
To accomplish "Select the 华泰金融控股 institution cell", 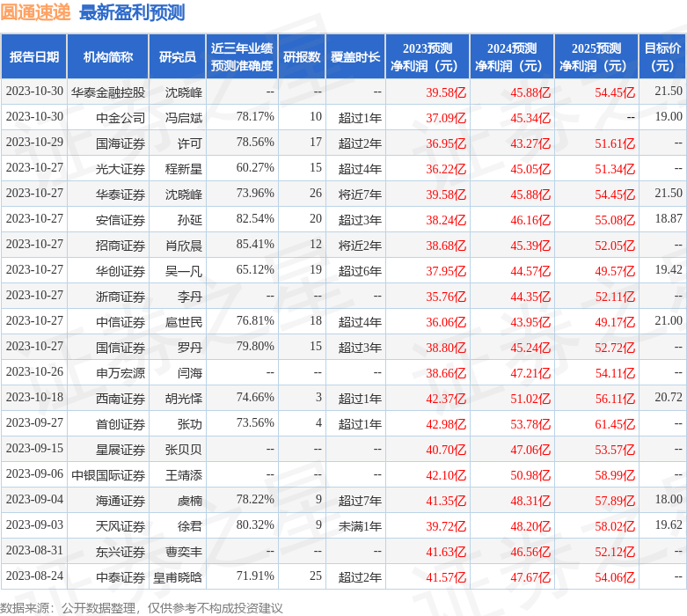I will click(108, 92).
